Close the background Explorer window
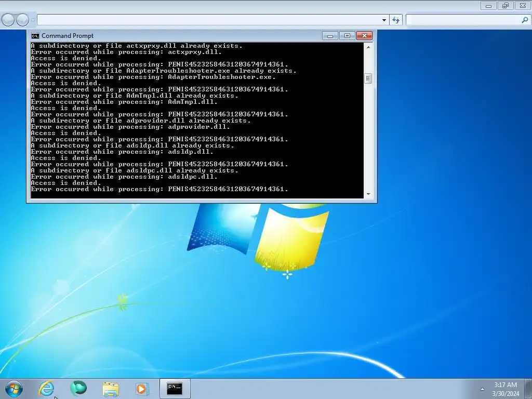The image size is (532, 399). (523, 5)
